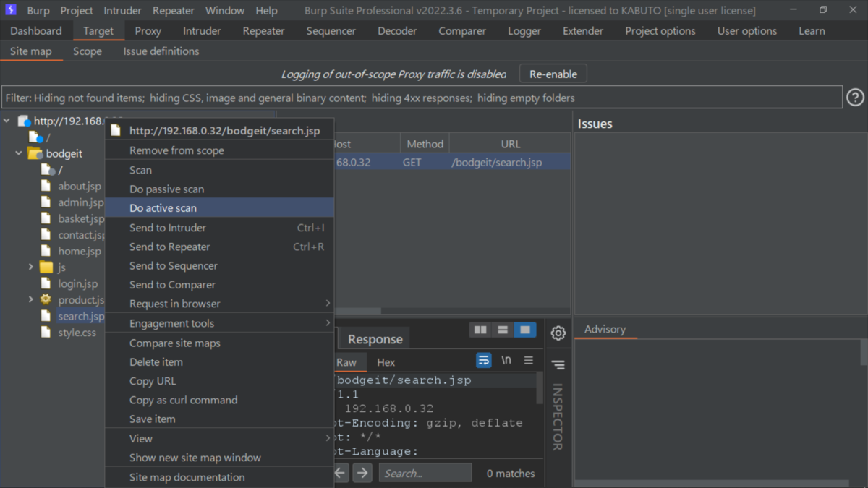
Task: Click the Re-enable button
Action: coord(553,74)
